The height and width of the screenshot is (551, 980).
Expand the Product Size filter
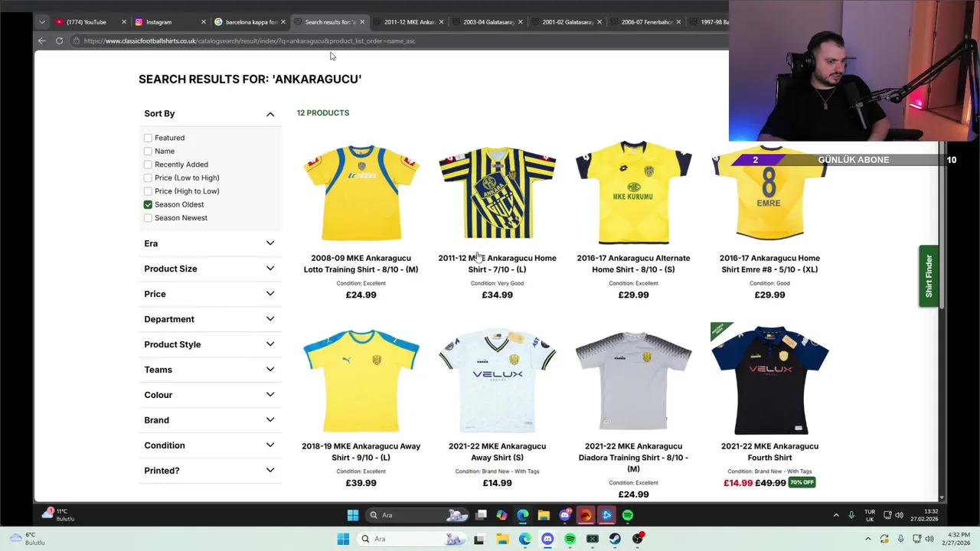point(209,269)
